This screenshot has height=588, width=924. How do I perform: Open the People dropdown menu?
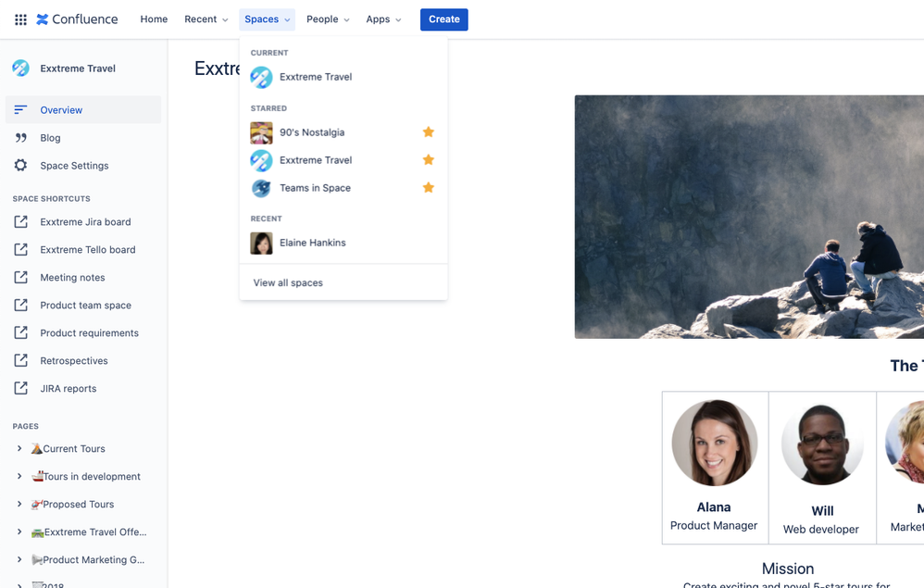pyautogui.click(x=328, y=19)
